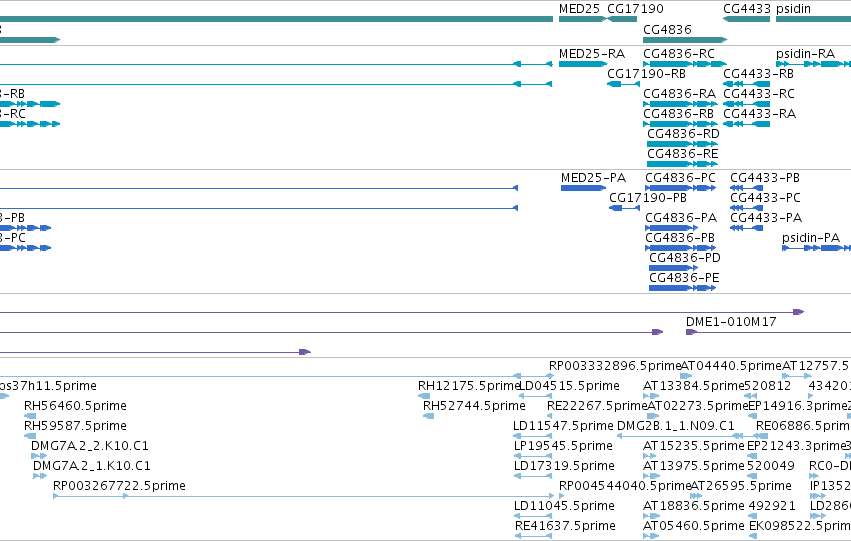The height and width of the screenshot is (541, 851).
Task: Open transcript MED25-RA
Action: [x=592, y=54]
